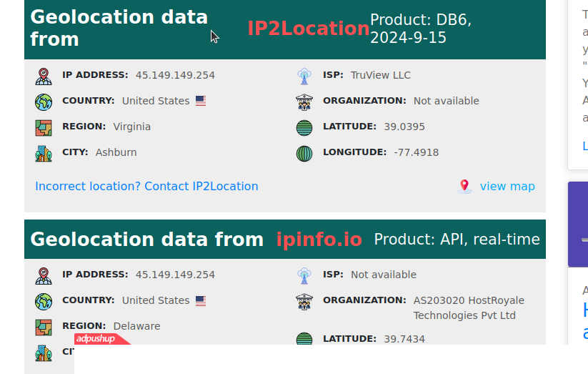Click the organization icon beside Not available
This screenshot has height=374, width=588.
click(x=304, y=102)
